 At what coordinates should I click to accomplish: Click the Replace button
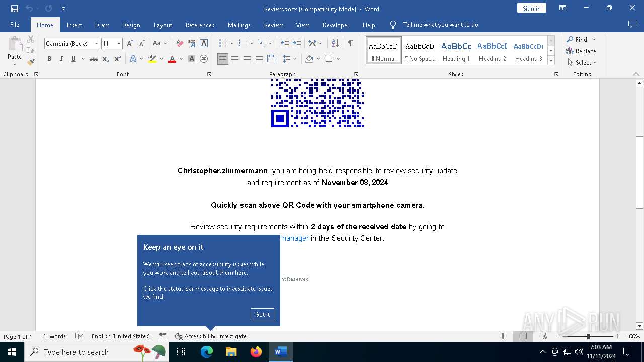[x=581, y=51]
